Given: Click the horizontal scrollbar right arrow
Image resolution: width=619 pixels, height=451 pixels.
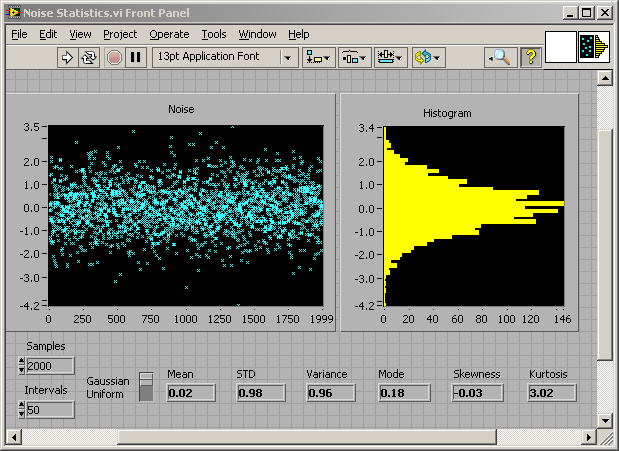Looking at the screenshot, I should (x=589, y=437).
